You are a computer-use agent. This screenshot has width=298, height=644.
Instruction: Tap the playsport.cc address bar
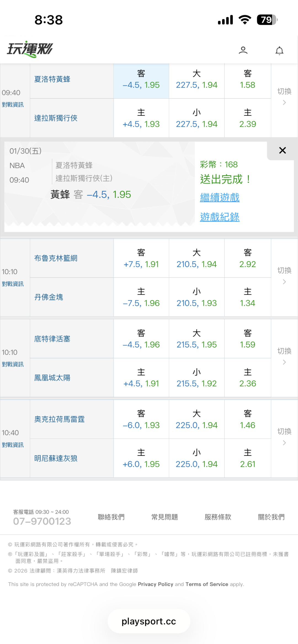(149, 621)
